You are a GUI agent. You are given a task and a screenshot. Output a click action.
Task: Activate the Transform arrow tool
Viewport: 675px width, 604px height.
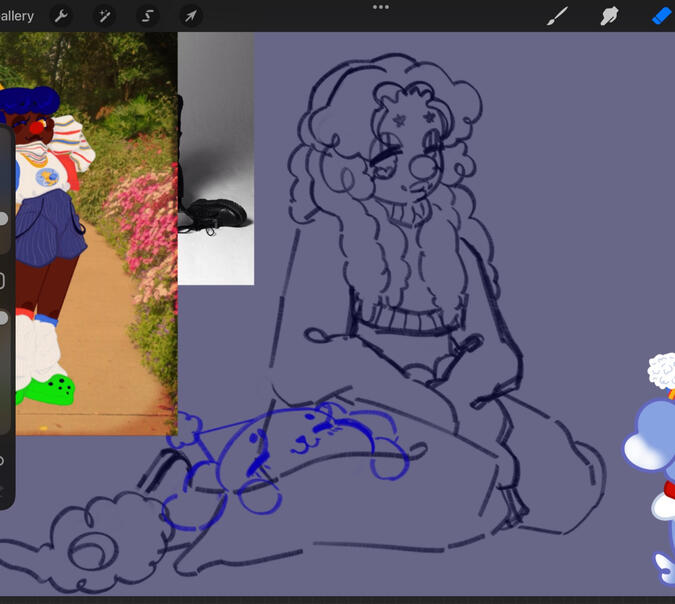tap(190, 16)
